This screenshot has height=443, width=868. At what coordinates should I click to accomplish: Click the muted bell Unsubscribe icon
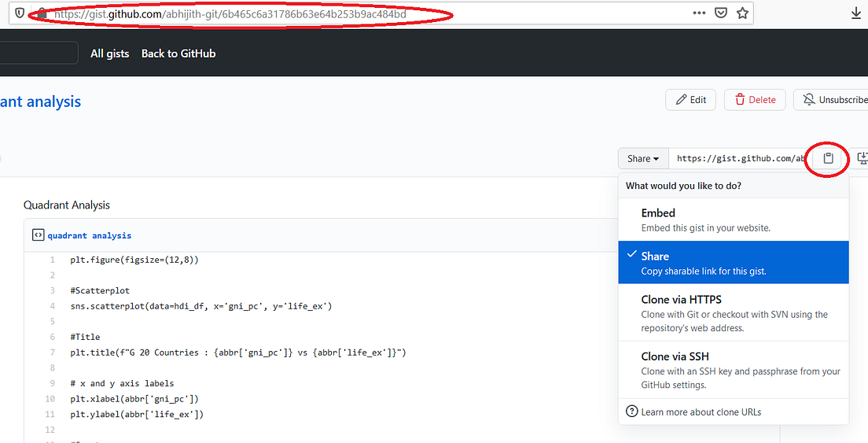tap(809, 100)
